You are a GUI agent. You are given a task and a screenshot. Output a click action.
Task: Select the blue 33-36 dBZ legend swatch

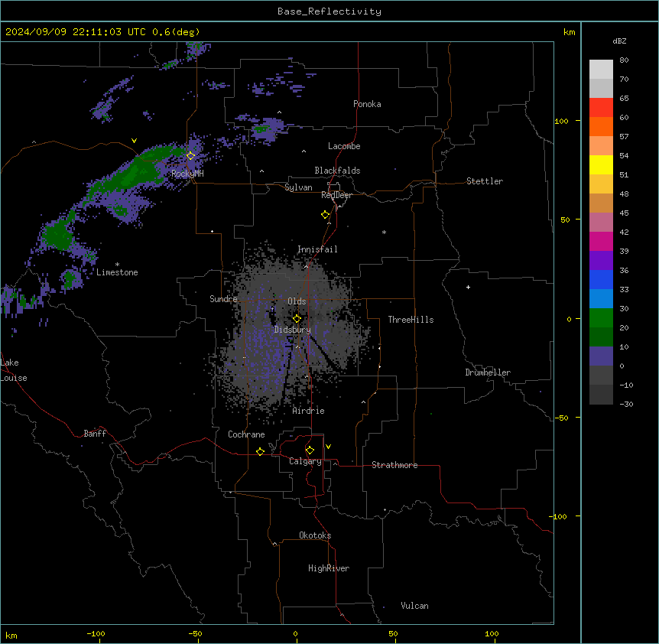pyautogui.click(x=601, y=279)
